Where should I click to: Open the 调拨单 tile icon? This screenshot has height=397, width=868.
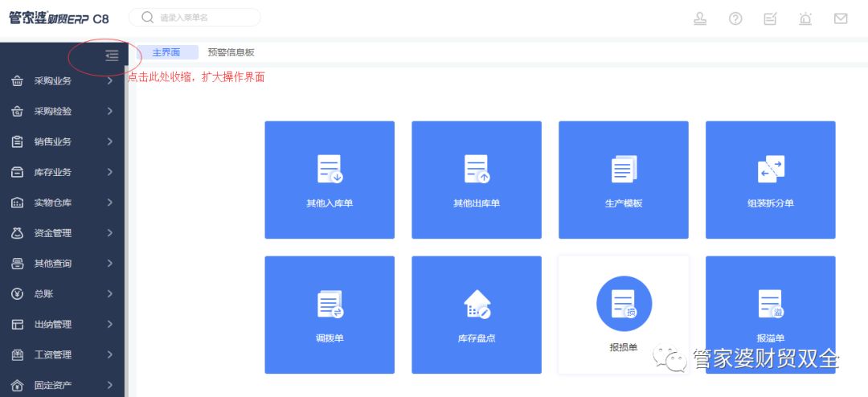coord(330,304)
